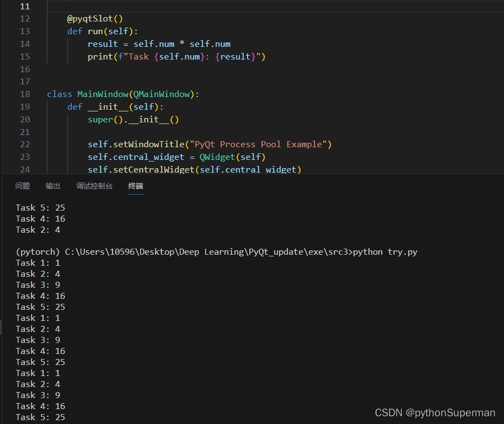Image resolution: width=504 pixels, height=424 pixels.
Task: Click gutter line number 19
Action: click(25, 107)
